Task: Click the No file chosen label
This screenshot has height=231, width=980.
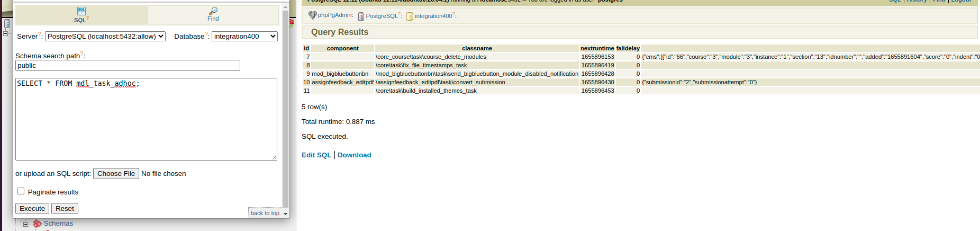Action: [x=164, y=174]
